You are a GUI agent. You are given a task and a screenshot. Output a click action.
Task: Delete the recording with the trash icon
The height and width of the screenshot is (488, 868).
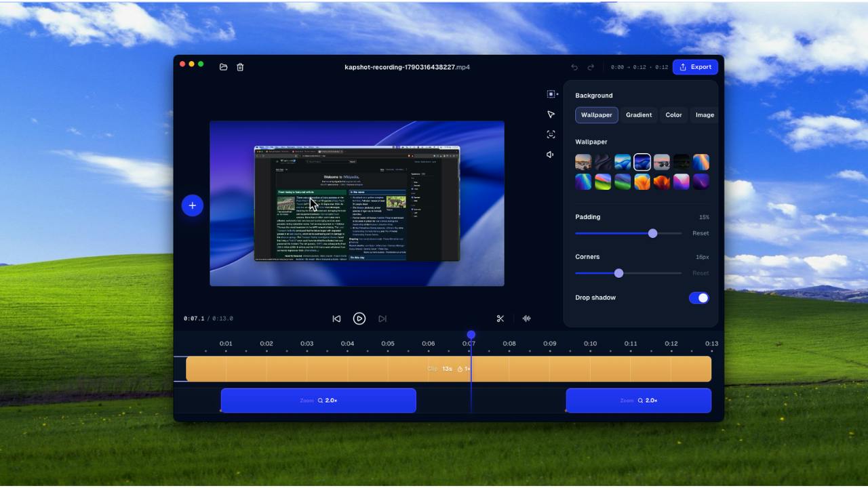click(240, 67)
